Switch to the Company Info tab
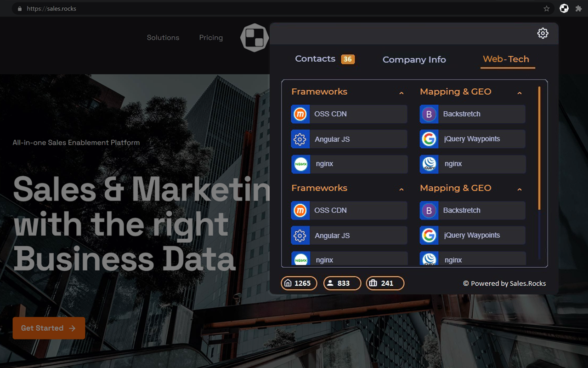Viewport: 588px width, 368px height. (x=414, y=60)
